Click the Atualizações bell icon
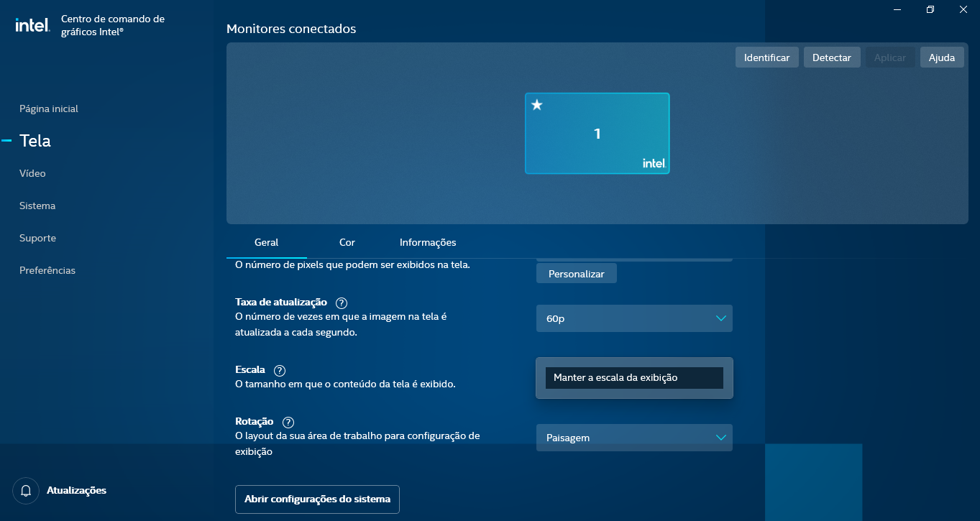The height and width of the screenshot is (521, 980). (x=27, y=491)
